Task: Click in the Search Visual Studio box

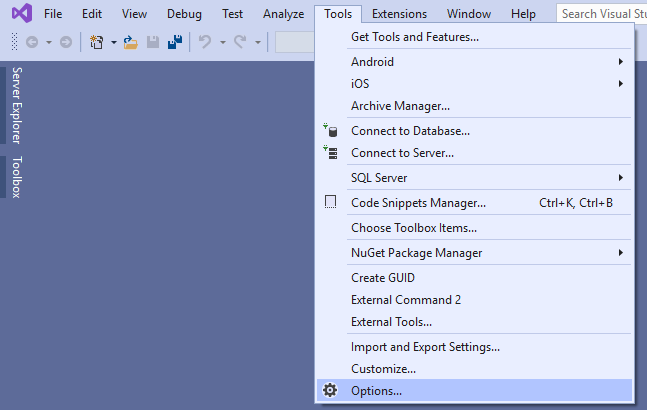Action: [602, 14]
